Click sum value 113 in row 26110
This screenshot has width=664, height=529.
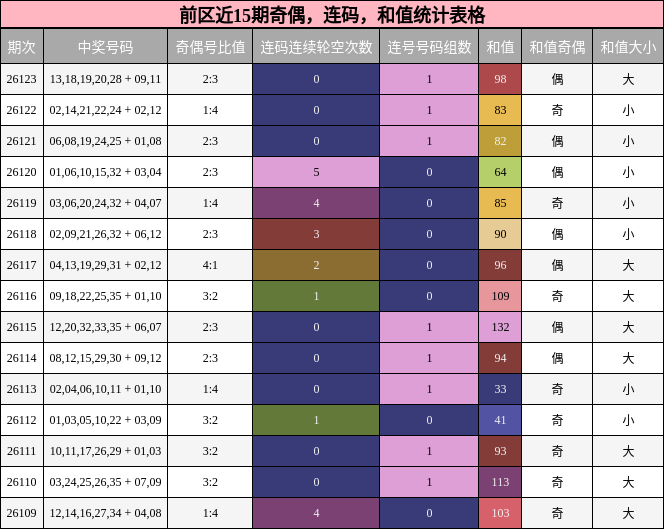[500, 482]
